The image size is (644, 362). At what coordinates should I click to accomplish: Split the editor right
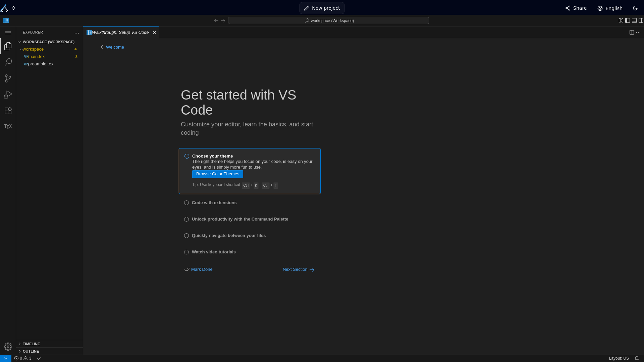pyautogui.click(x=632, y=33)
